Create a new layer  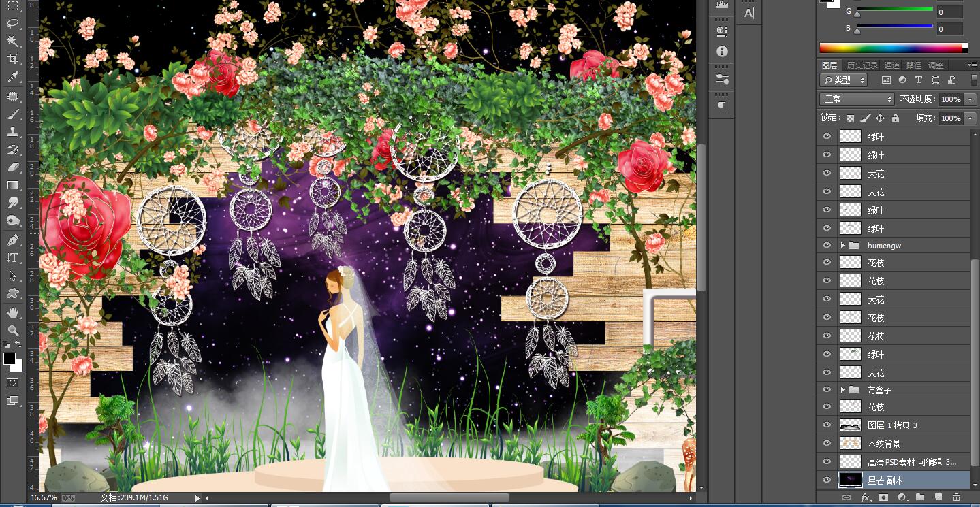coord(938,498)
